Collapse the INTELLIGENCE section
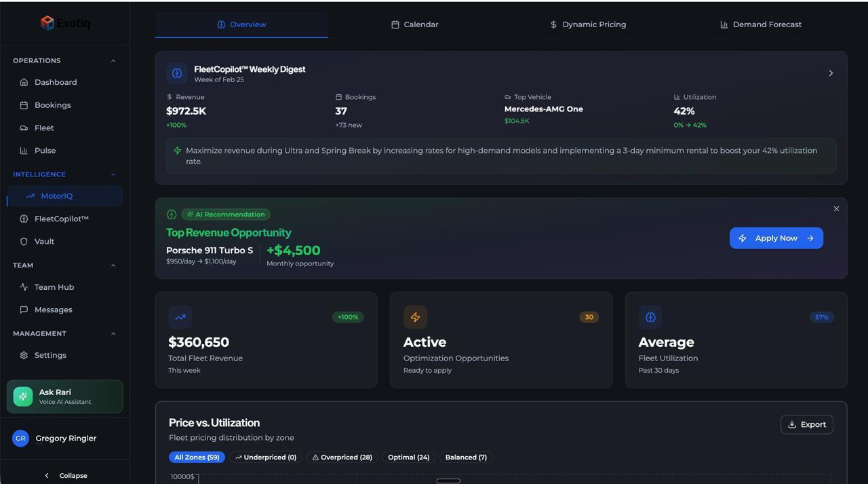This screenshot has width=868, height=484. click(x=113, y=174)
